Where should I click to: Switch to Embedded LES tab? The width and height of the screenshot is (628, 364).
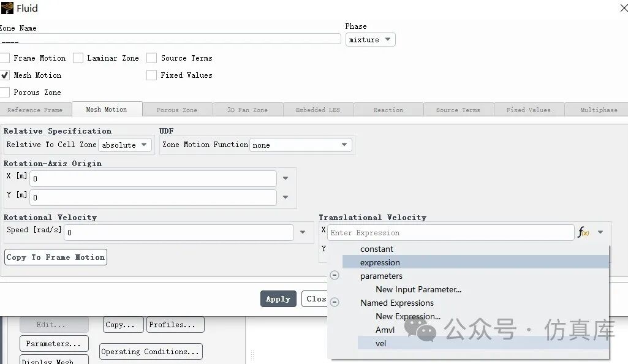pyautogui.click(x=318, y=110)
